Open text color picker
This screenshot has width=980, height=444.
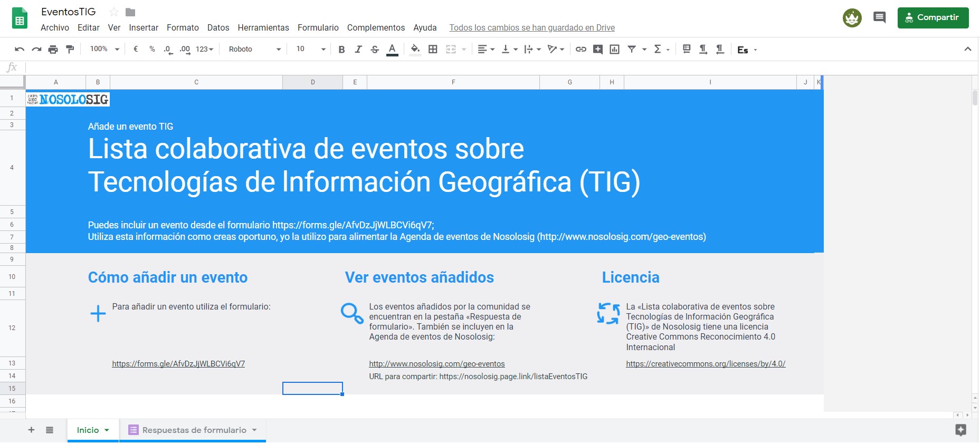pyautogui.click(x=392, y=50)
